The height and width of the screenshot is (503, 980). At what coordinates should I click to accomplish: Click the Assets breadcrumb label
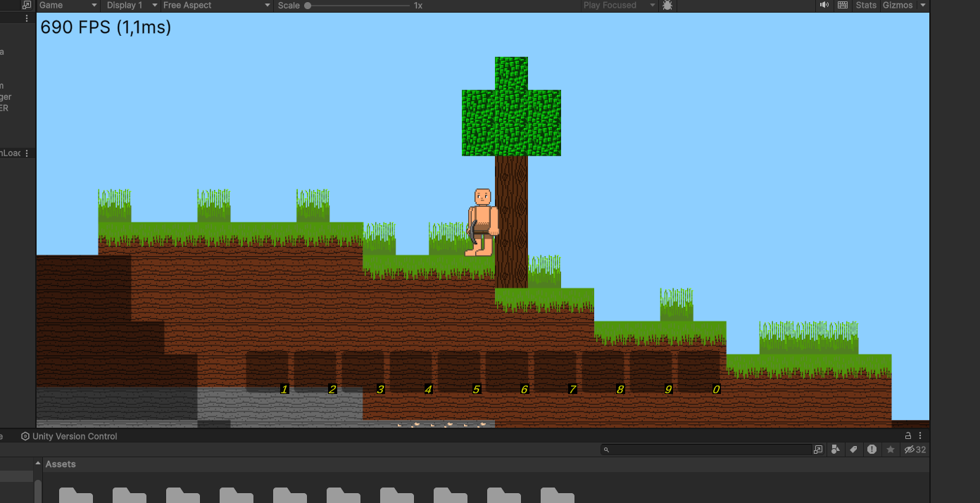coord(61,464)
